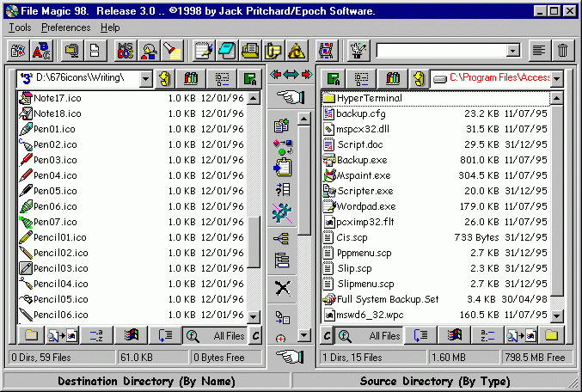Click the shapes and person toolbar icon
Viewport: 582px width, 392px height.
tap(149, 51)
